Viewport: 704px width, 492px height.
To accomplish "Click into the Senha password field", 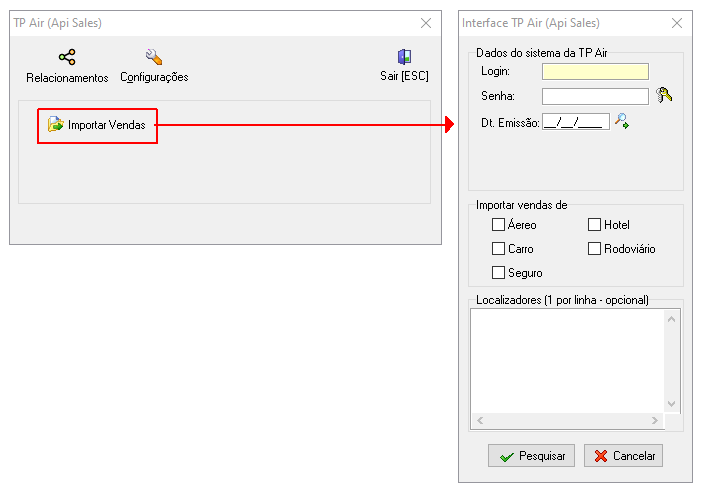I will pyautogui.click(x=595, y=96).
